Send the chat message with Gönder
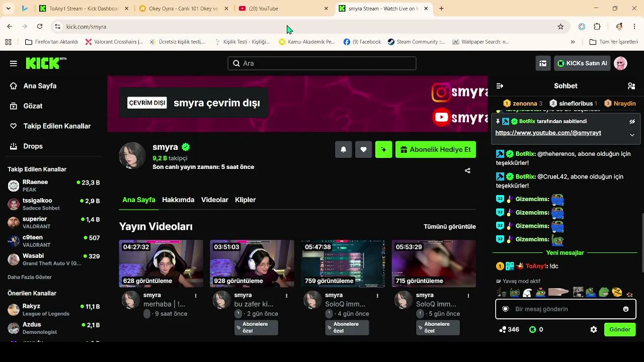 (x=620, y=329)
